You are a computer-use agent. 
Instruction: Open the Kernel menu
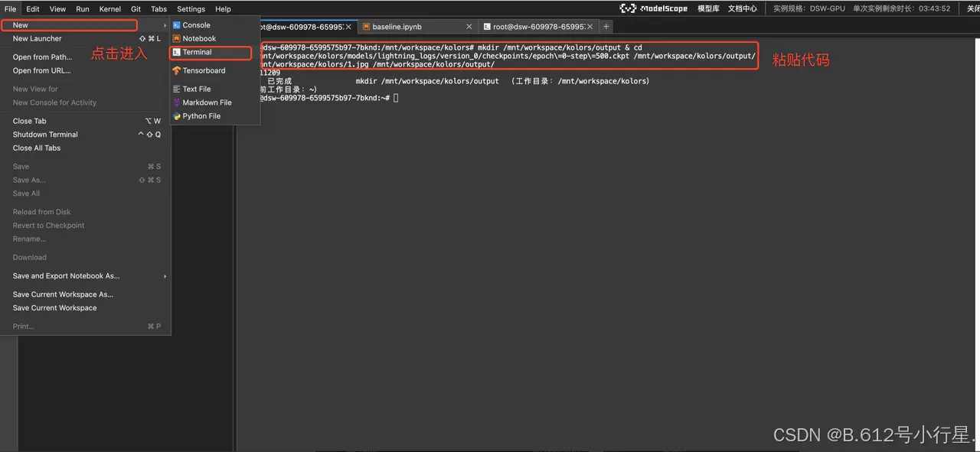click(x=110, y=9)
